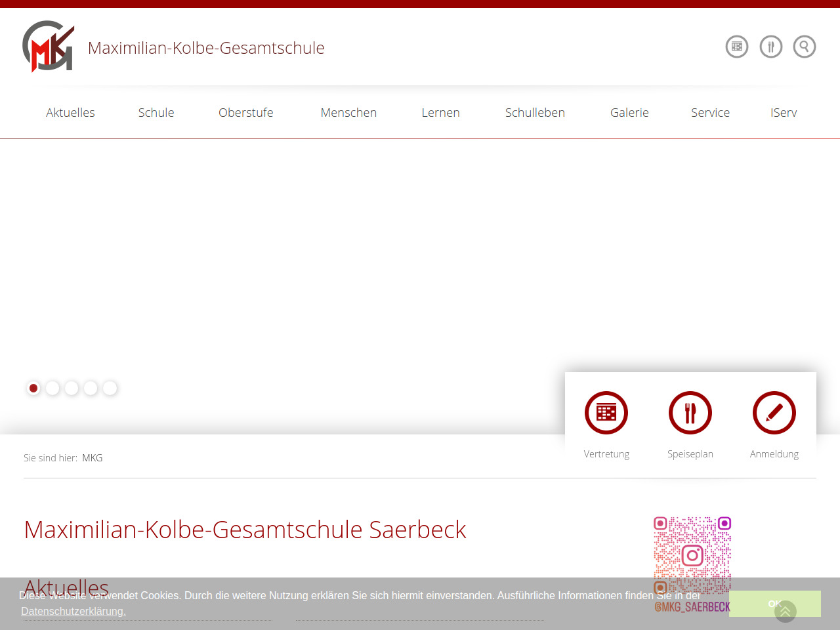
Task: Expand the Schulleben navigation menu
Action: click(535, 113)
